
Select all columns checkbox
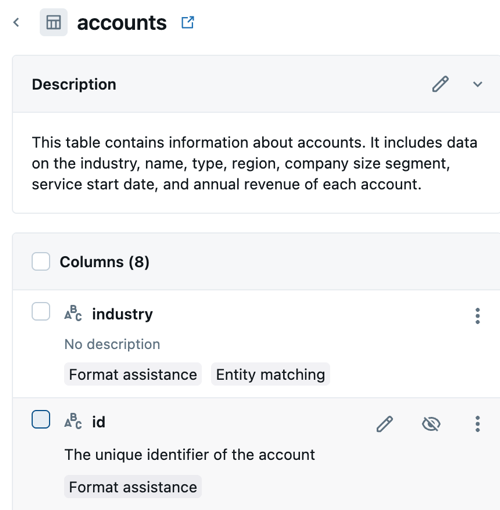(41, 261)
